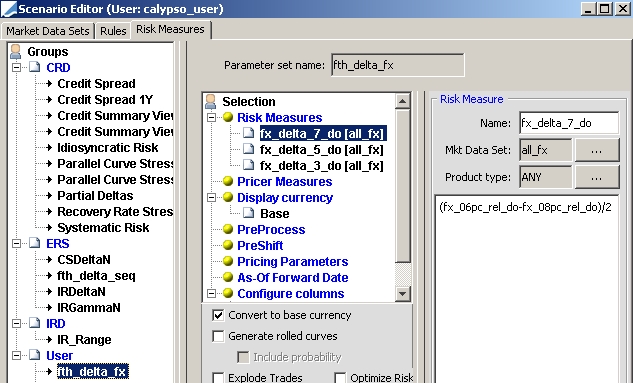Click the yellow ball beside Display currency
This screenshot has width=633, height=383.
(x=228, y=197)
